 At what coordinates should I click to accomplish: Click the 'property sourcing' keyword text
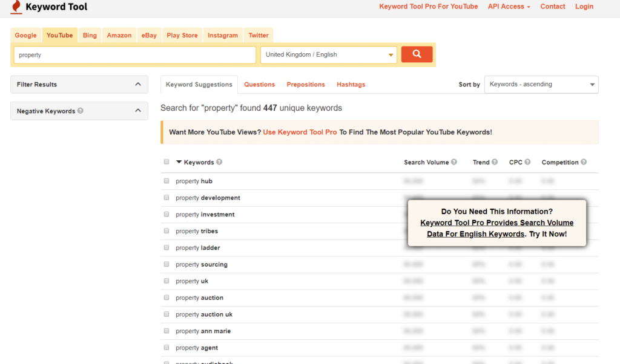(202, 264)
